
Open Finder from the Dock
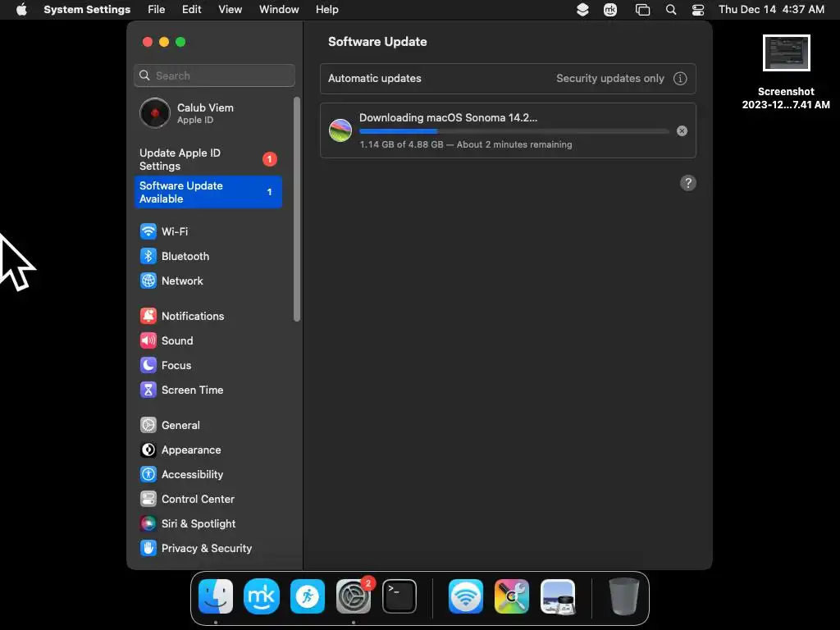tap(216, 596)
